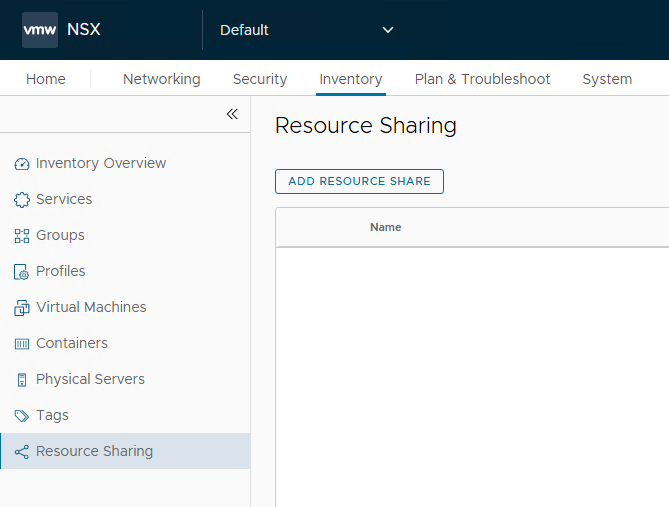This screenshot has height=507, width=669.
Task: Switch to the Networking tab
Action: (x=161, y=79)
